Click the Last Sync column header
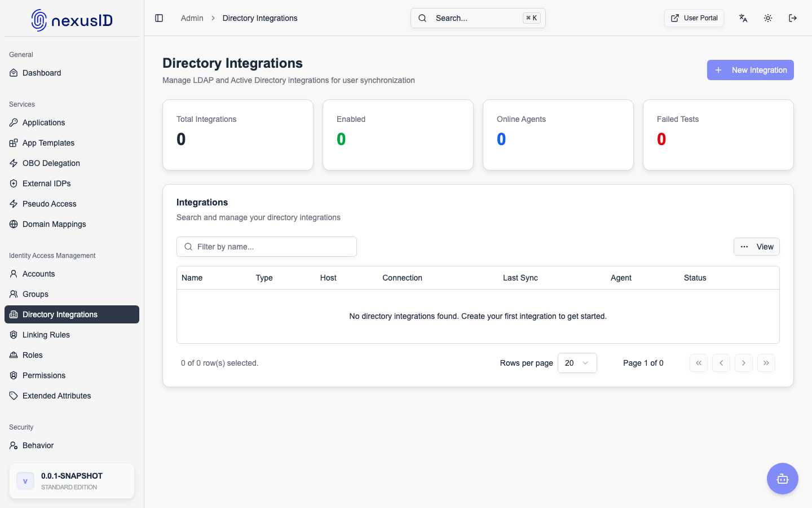812x508 pixels. (x=520, y=278)
